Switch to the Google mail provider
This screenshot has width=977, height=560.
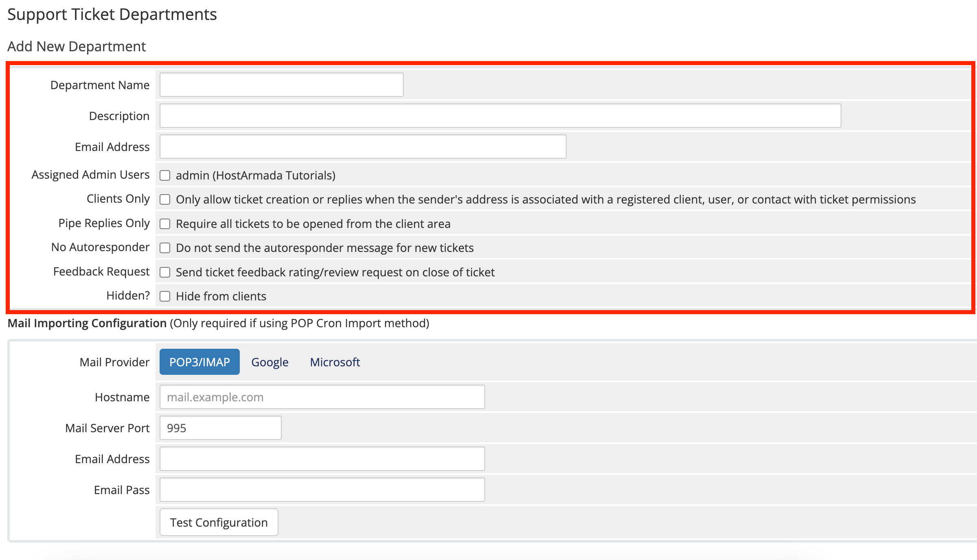[x=269, y=362]
